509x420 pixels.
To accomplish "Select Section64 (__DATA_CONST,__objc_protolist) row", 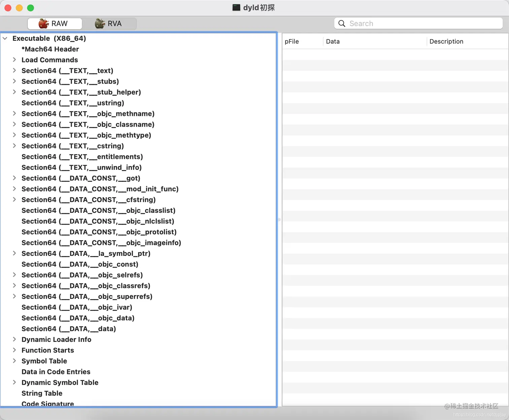I will click(x=138, y=232).
